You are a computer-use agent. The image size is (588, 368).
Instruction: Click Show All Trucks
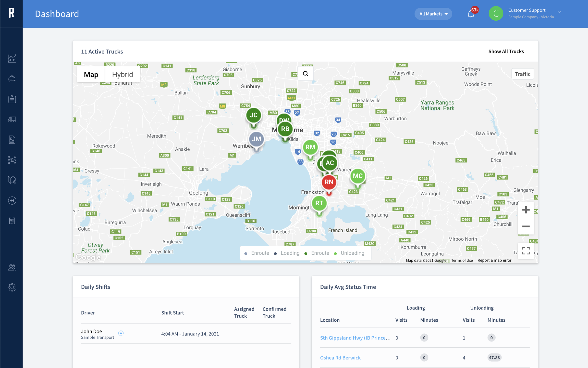(506, 52)
